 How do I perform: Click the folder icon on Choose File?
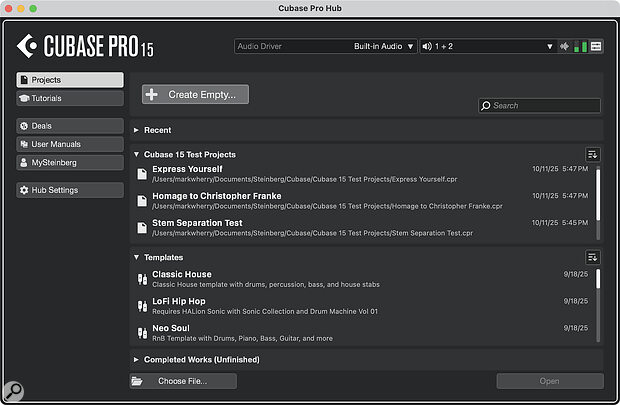click(137, 381)
